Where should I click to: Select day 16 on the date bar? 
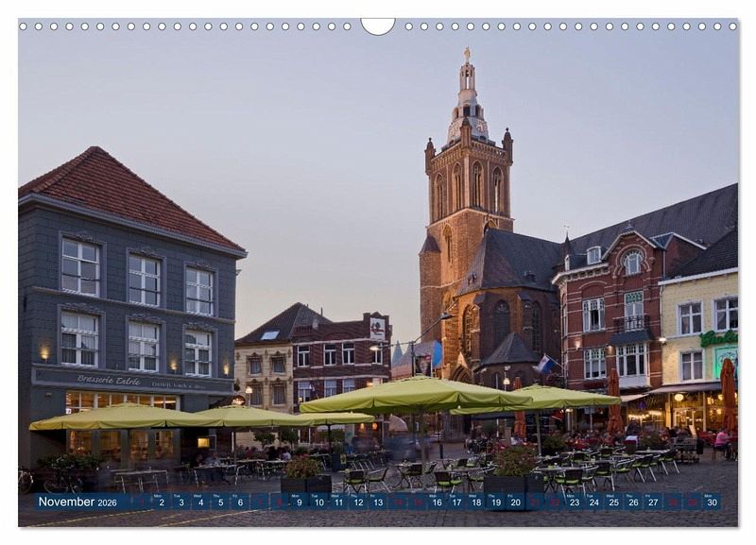[437, 502]
